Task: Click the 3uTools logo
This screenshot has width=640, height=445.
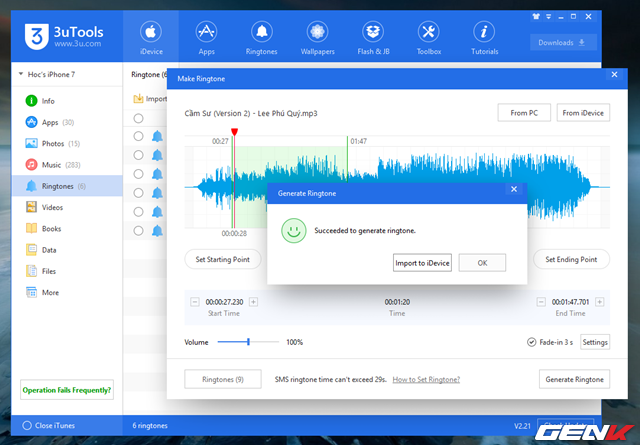Action: click(x=64, y=37)
